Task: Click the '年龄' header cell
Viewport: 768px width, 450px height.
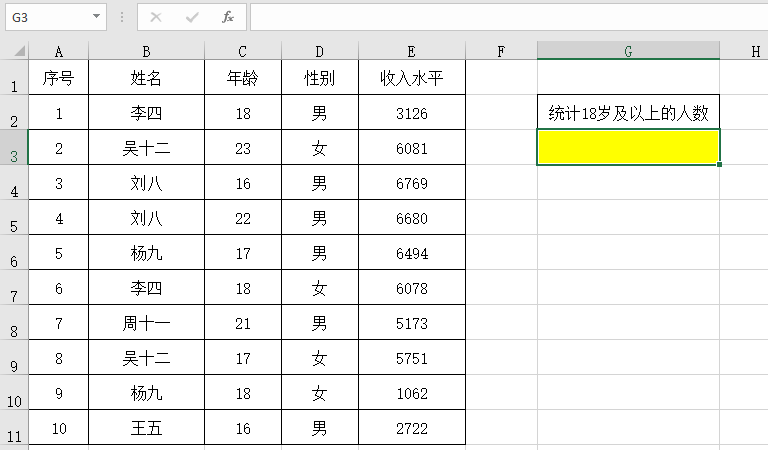Action: [243, 77]
